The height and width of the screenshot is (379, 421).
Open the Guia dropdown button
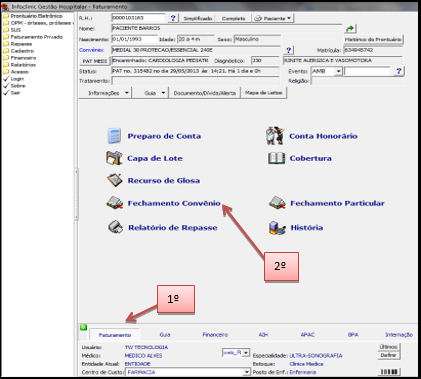click(x=152, y=93)
